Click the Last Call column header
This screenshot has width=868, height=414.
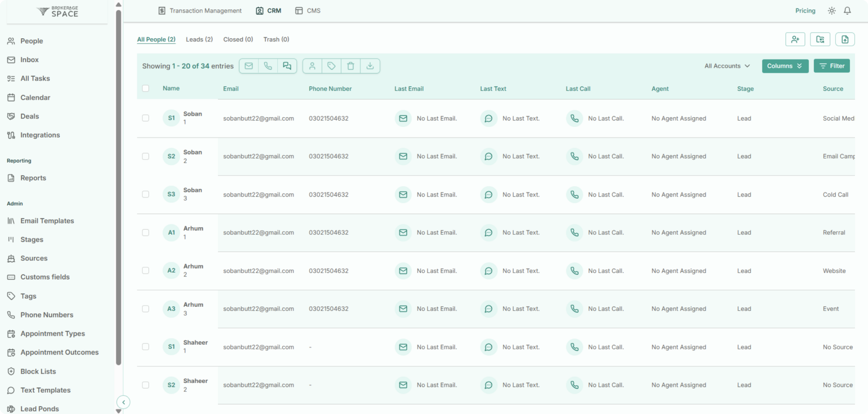[x=578, y=88]
